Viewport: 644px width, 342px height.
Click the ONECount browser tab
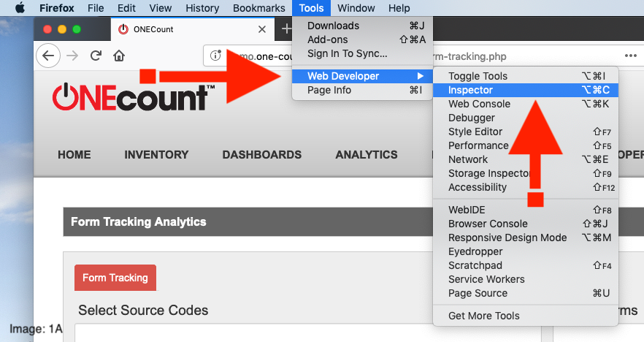pyautogui.click(x=193, y=29)
